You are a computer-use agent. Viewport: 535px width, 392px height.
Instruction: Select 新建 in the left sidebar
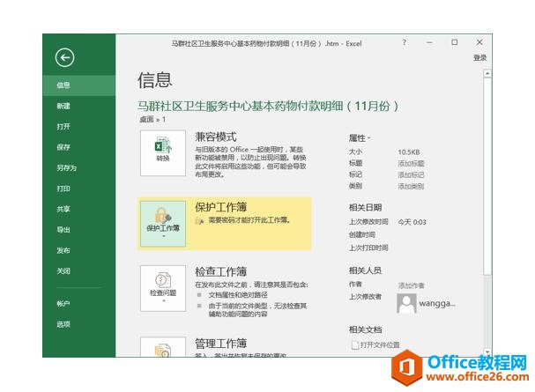(63, 106)
